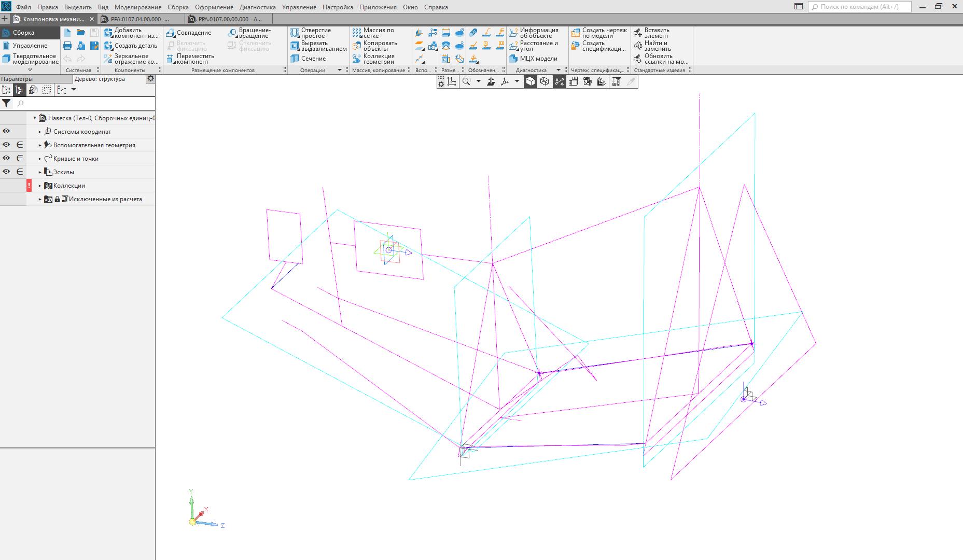963x560 pixels.
Task: Expand the 'Вспомогательная геометрия' tree node
Action: point(40,145)
